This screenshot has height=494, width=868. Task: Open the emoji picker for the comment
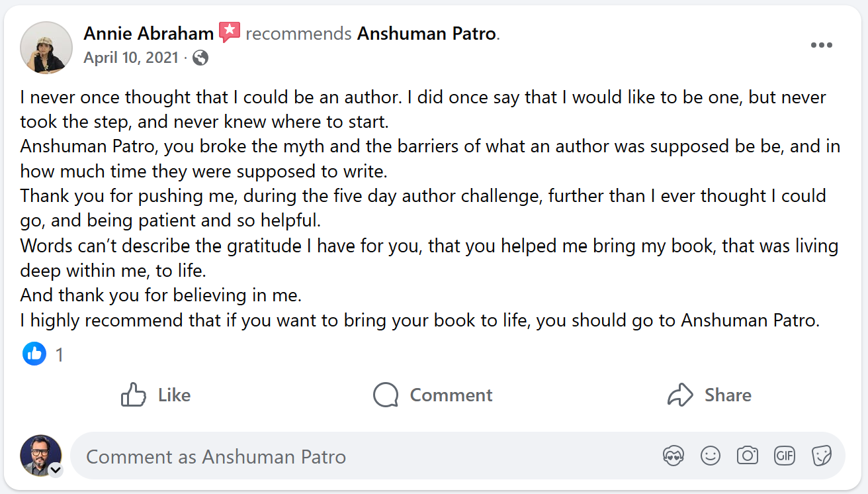coord(711,456)
